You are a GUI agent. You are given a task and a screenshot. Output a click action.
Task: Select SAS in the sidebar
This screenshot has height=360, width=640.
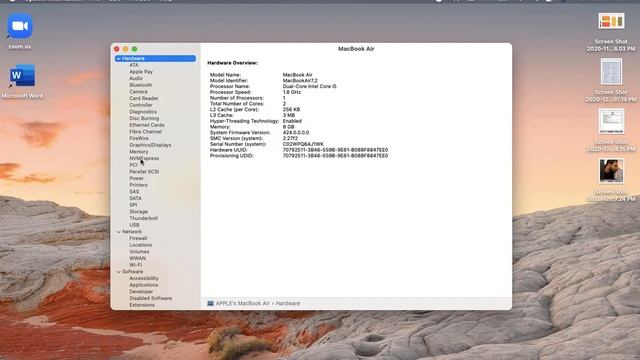[134, 191]
